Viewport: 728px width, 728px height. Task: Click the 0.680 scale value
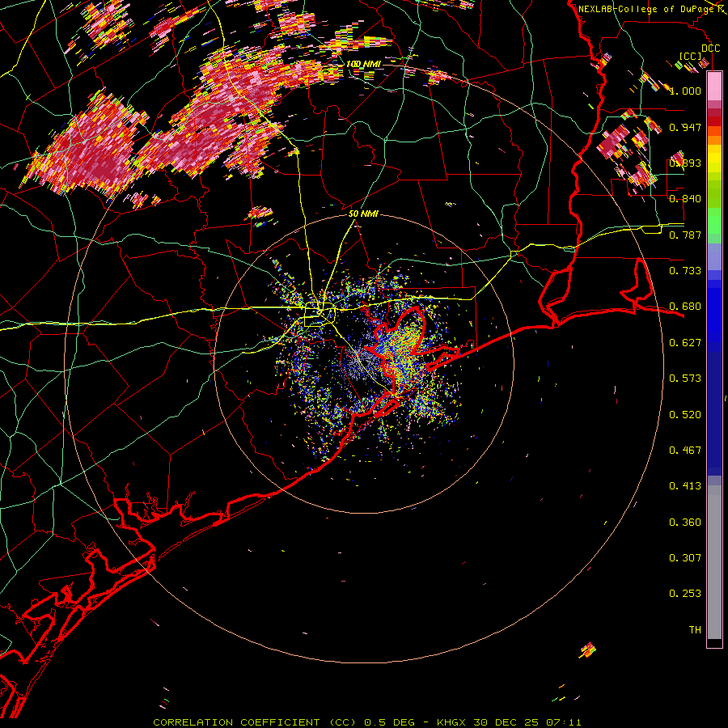(685, 307)
